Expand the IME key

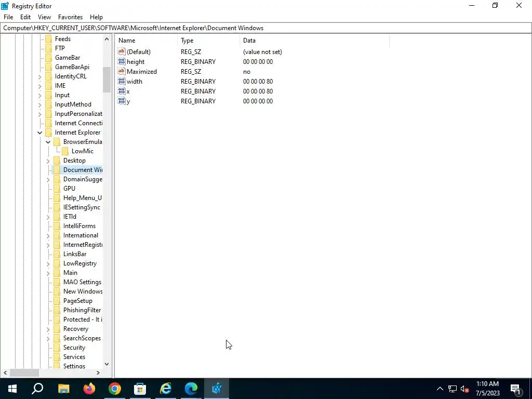tap(39, 86)
